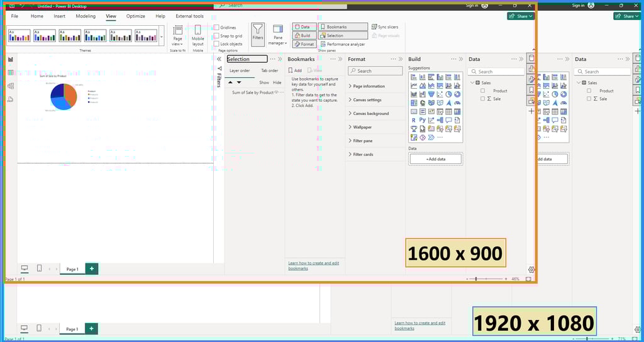Enable the Lock objects checkbox
The height and width of the screenshot is (342, 644).
pos(216,44)
